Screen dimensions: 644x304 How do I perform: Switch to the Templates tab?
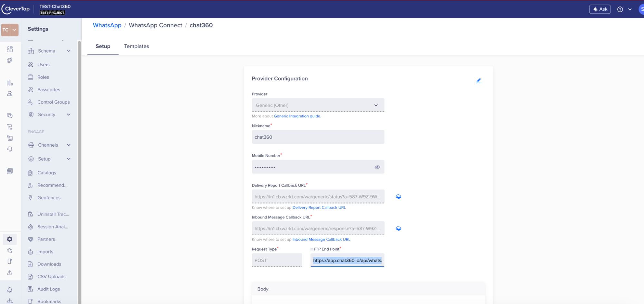tap(137, 46)
